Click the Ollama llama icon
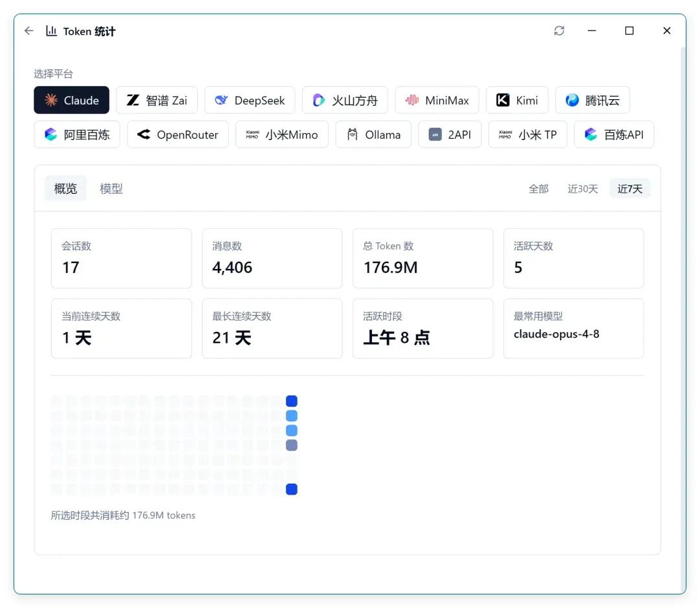The image size is (700, 608). (352, 134)
